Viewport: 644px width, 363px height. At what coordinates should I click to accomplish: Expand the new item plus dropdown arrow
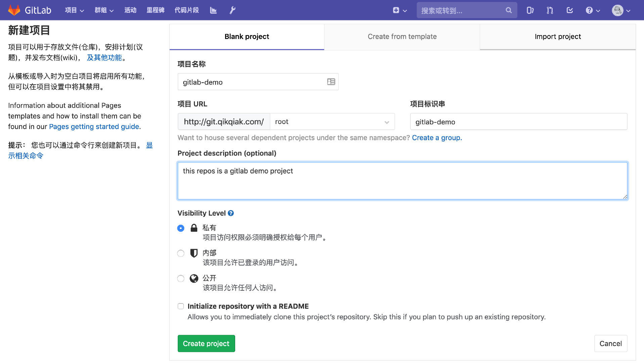coord(405,10)
